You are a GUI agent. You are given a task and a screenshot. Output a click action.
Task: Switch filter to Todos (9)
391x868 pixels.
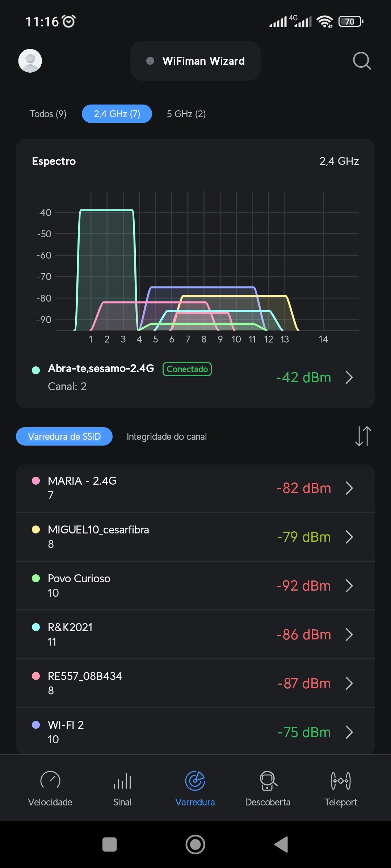tap(48, 114)
